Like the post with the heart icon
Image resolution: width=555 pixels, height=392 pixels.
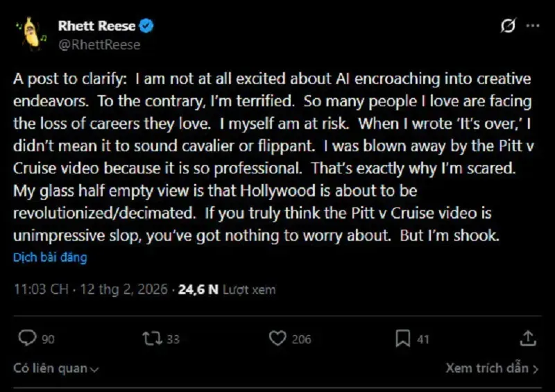pyautogui.click(x=277, y=339)
